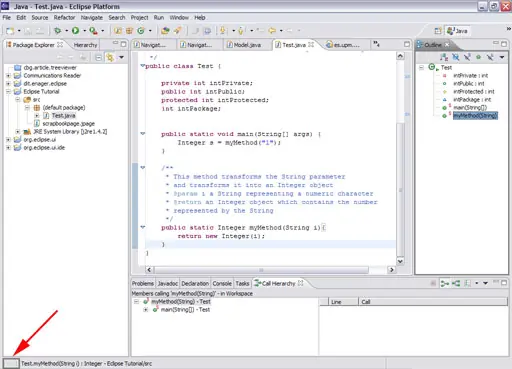Select Test.java in Package Explorer
This screenshot has width=512, height=369.
[63, 116]
